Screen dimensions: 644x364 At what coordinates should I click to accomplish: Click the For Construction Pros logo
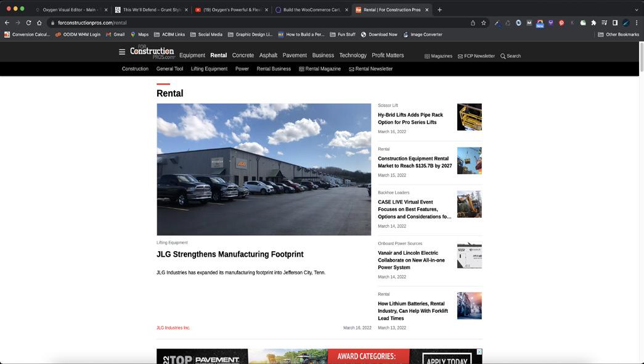[152, 52]
